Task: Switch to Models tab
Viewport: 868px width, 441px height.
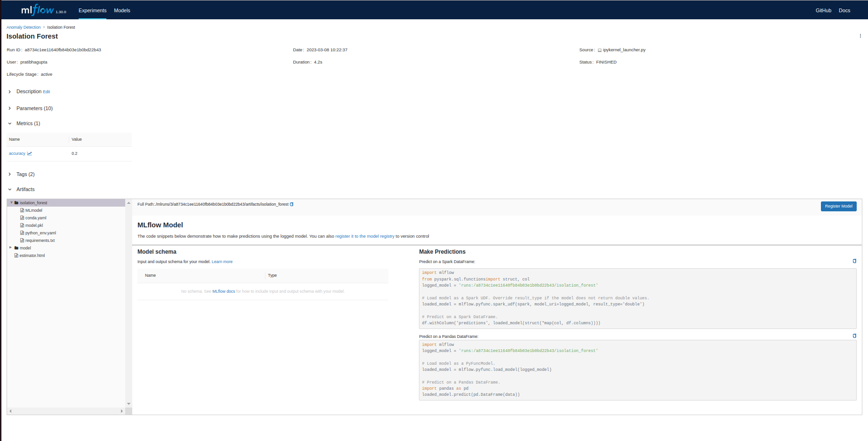Action: point(122,10)
